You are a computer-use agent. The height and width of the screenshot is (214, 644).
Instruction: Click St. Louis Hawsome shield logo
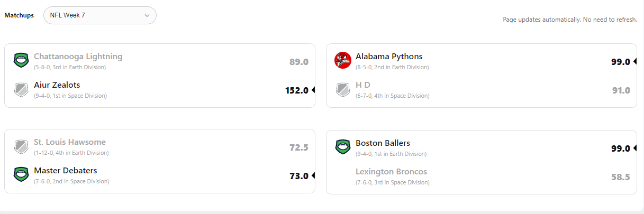point(21,146)
